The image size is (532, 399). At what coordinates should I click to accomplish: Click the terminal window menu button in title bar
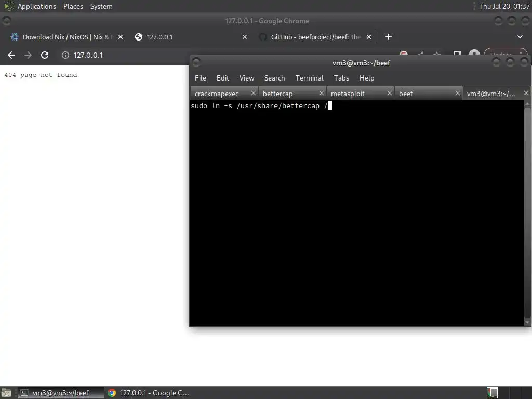pos(196,62)
